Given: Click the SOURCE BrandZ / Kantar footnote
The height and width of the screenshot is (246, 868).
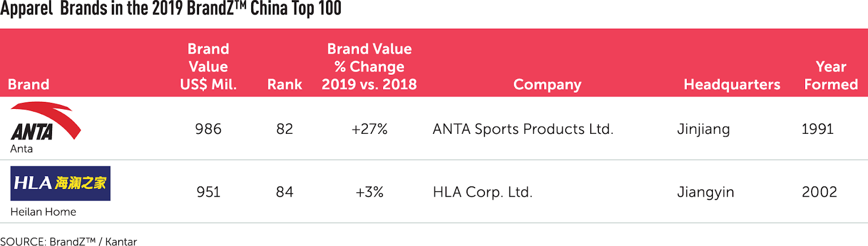Looking at the screenshot, I should 68,241.
